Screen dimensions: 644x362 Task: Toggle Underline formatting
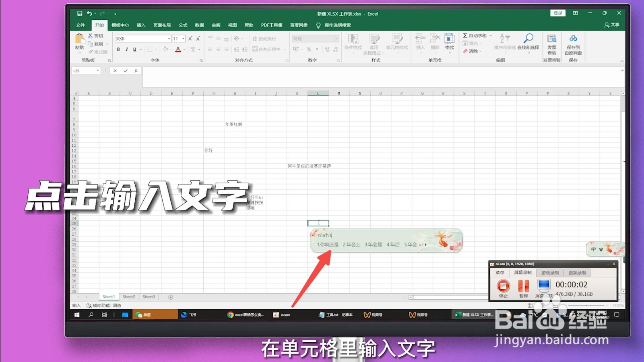[135, 49]
